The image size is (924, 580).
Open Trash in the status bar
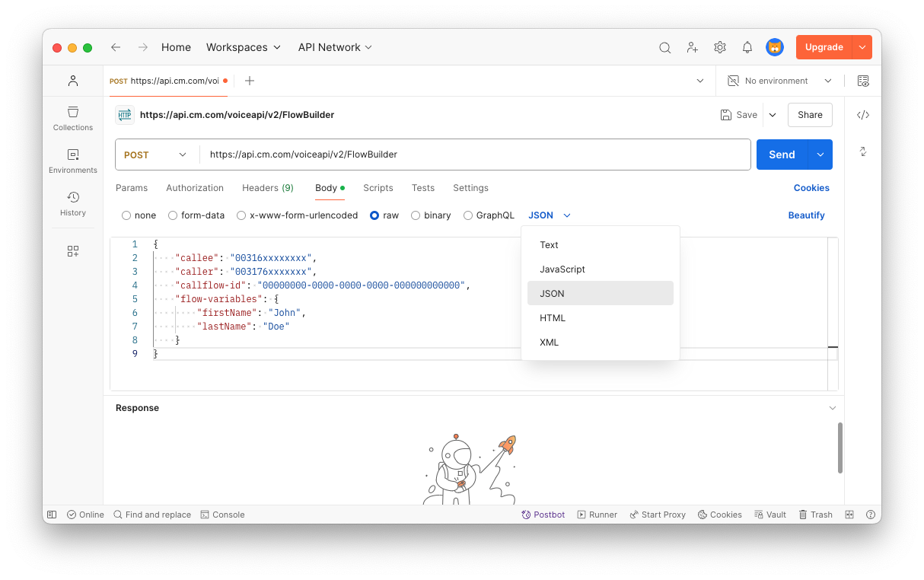click(x=816, y=515)
